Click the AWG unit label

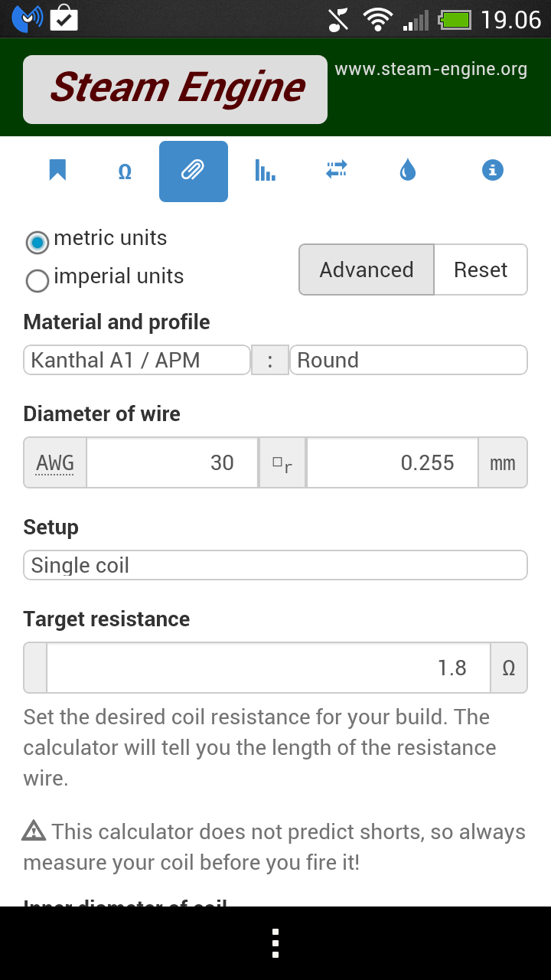coord(55,462)
